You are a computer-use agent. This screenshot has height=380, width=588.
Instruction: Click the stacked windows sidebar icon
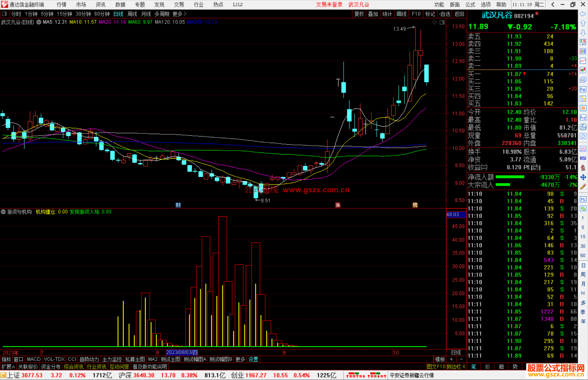pyautogui.click(x=583, y=80)
